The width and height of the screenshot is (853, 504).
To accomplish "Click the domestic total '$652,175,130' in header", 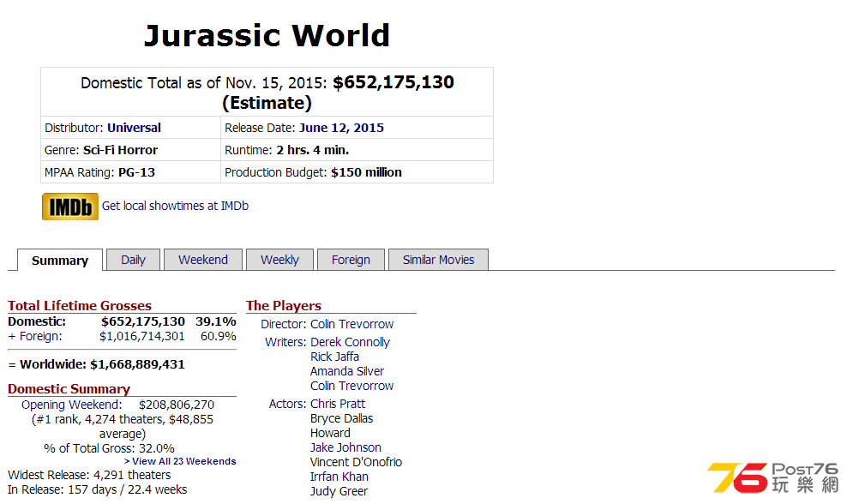I will 393,82.
